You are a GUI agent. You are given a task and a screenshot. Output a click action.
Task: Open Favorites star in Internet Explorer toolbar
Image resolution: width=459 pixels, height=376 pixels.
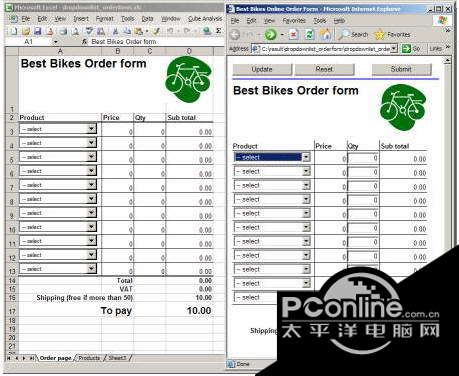click(x=392, y=34)
